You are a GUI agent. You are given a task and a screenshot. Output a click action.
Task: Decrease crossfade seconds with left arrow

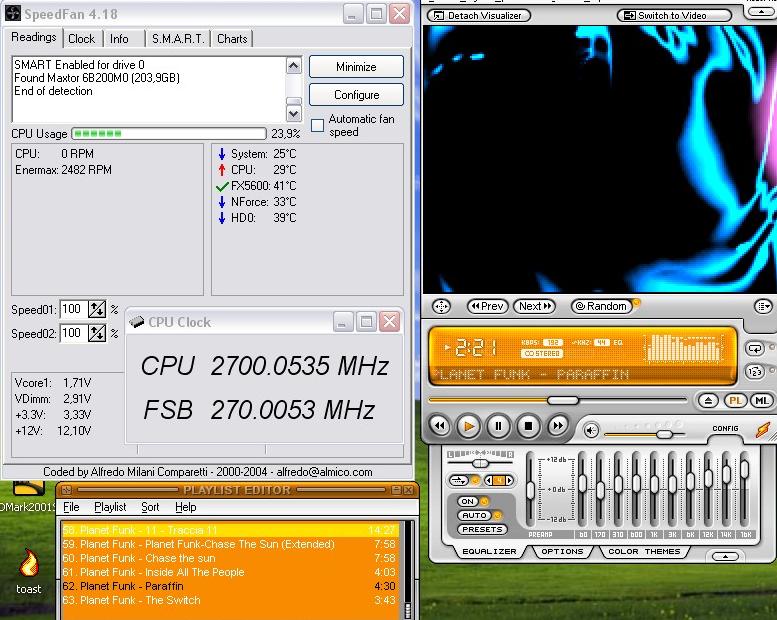489,480
